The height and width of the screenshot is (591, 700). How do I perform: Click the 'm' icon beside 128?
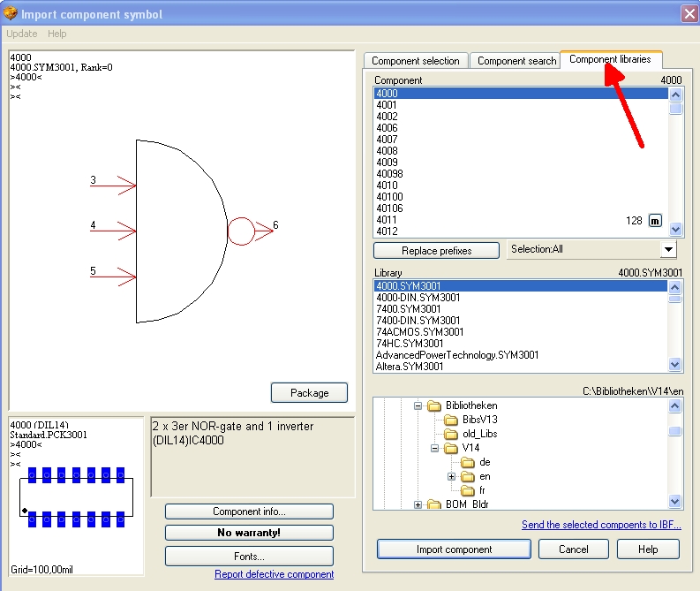(x=655, y=221)
